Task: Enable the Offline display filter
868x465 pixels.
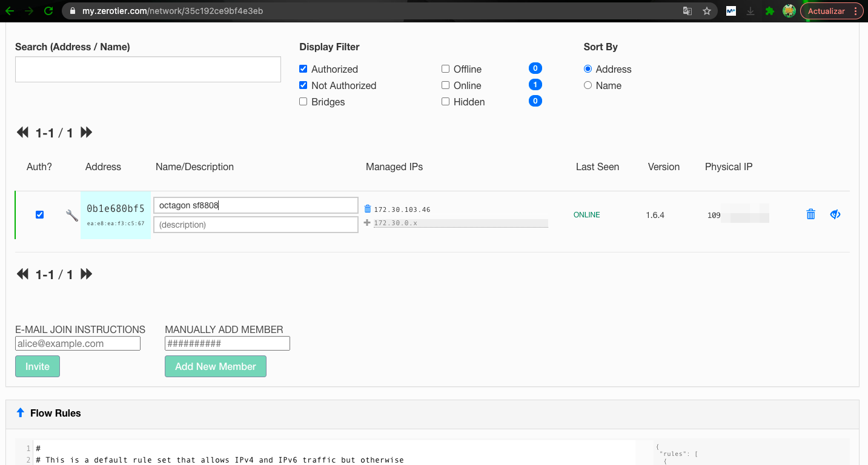Action: 446,69
